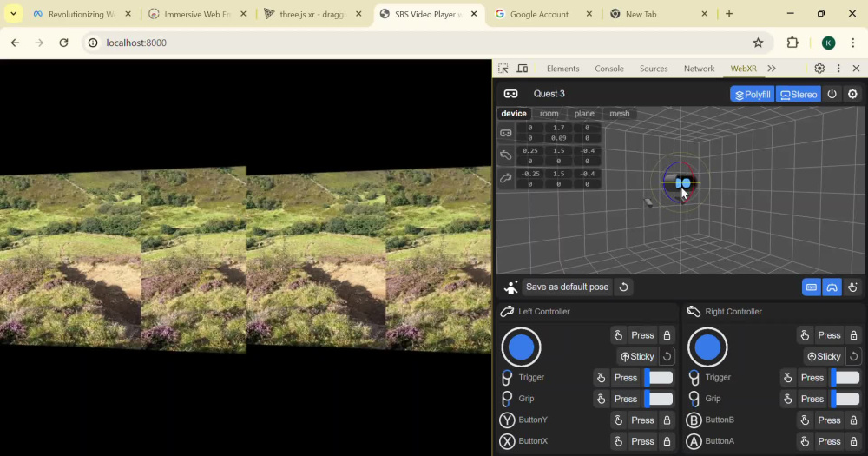The image size is (868, 456).
Task: Switch to the Elements panel
Action: (563, 69)
